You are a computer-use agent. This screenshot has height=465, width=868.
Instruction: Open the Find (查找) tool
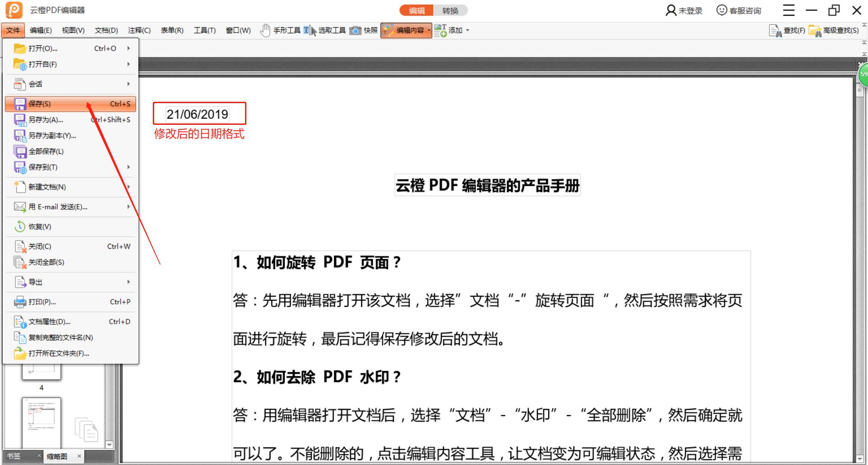click(x=787, y=30)
